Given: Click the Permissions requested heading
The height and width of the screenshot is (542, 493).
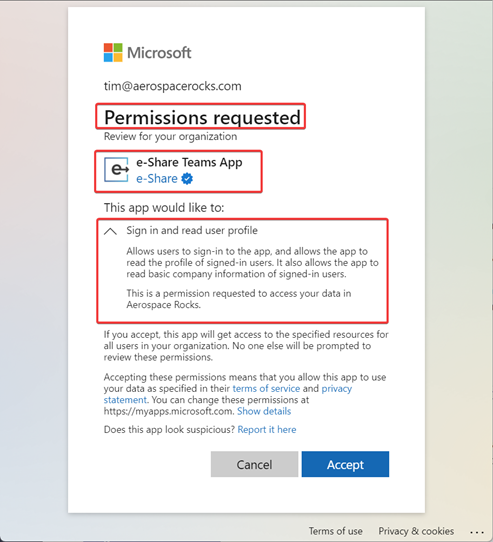Looking at the screenshot, I should (202, 117).
